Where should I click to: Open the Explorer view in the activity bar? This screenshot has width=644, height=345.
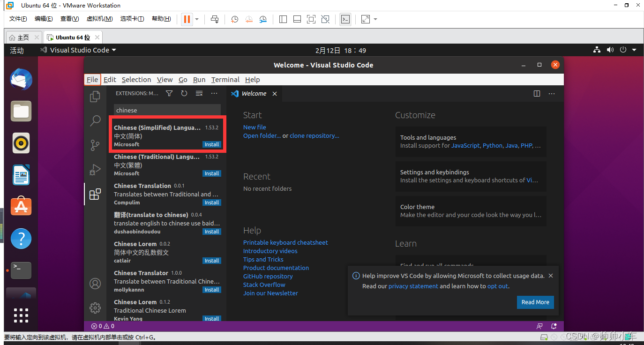tap(95, 97)
